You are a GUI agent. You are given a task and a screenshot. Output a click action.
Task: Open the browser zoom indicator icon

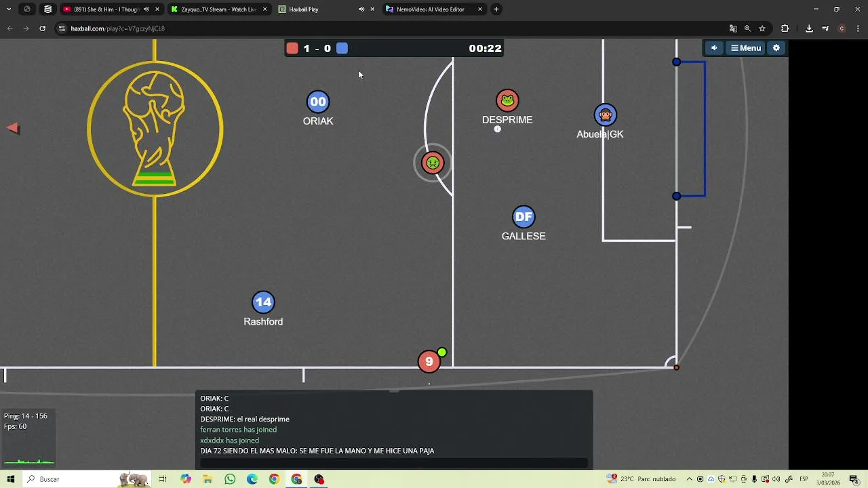(747, 28)
